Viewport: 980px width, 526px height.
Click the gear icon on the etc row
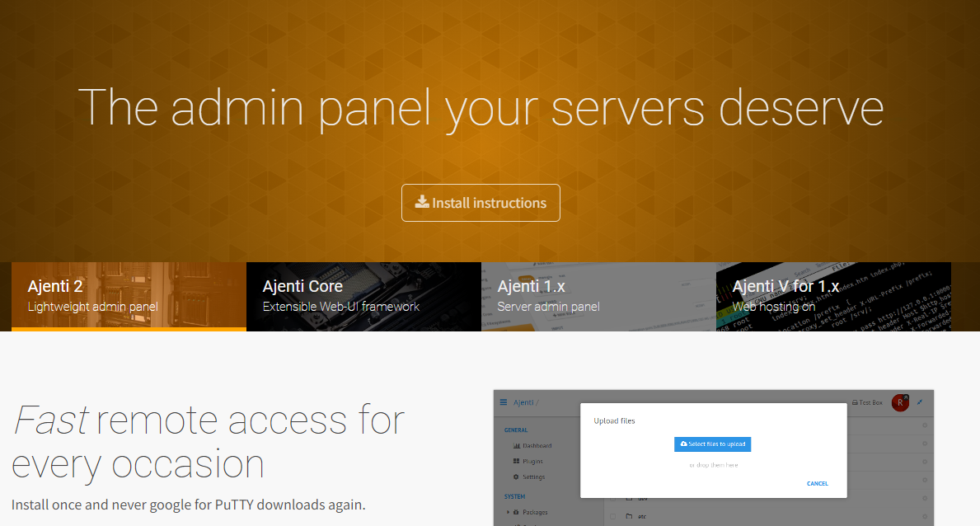pos(925,517)
